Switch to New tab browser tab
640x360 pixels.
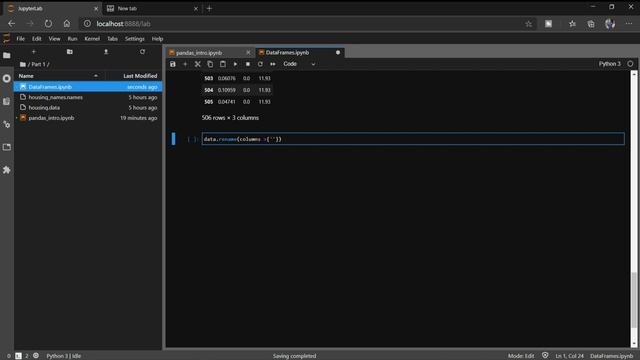coord(152,8)
